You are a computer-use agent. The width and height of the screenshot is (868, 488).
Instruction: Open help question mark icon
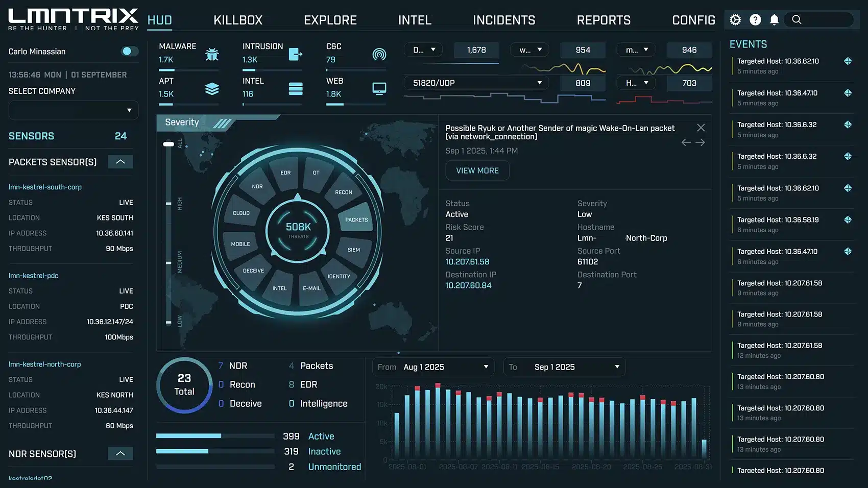click(755, 20)
